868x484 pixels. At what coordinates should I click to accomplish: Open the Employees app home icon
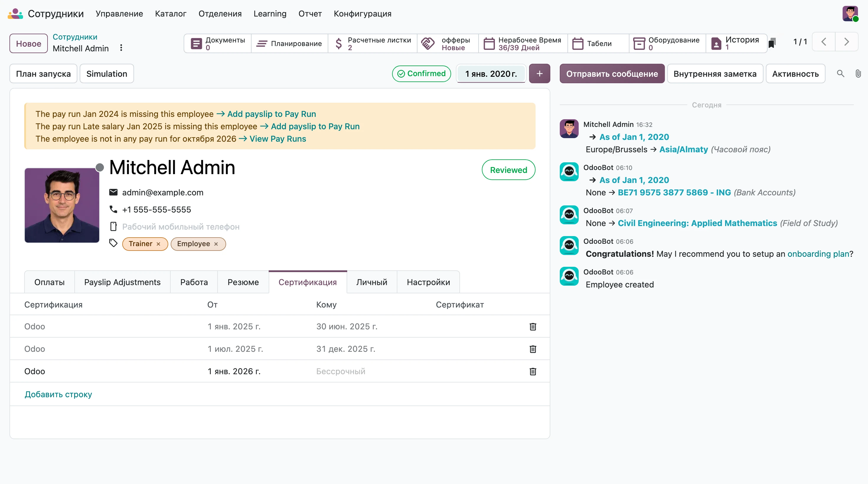[15, 14]
